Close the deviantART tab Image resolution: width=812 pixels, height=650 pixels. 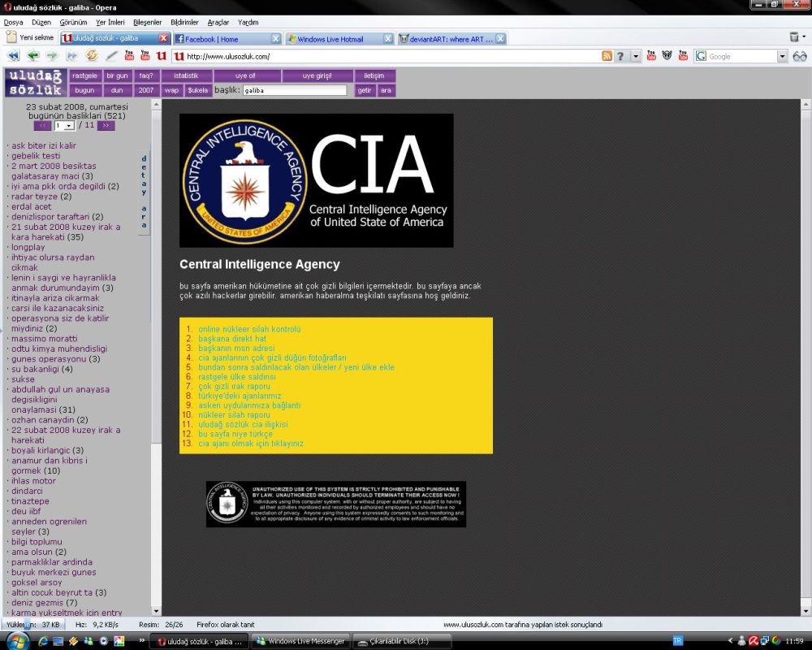(x=500, y=38)
